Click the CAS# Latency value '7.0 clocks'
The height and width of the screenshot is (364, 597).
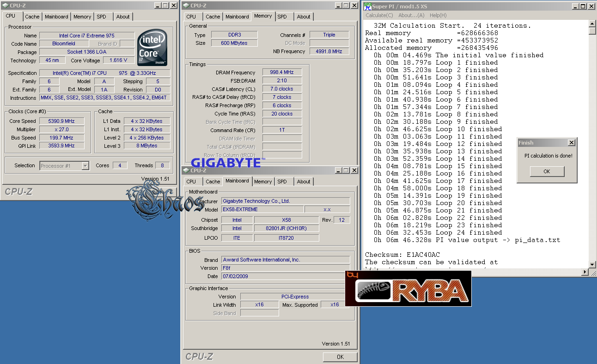pyautogui.click(x=282, y=89)
